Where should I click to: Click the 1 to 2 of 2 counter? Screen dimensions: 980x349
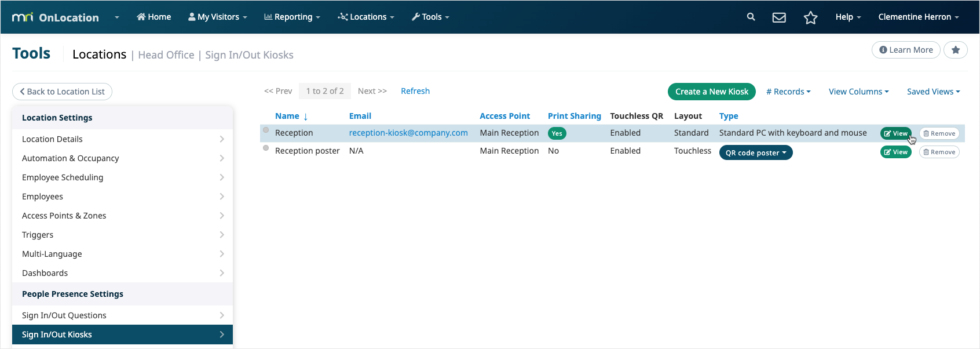[x=325, y=91]
